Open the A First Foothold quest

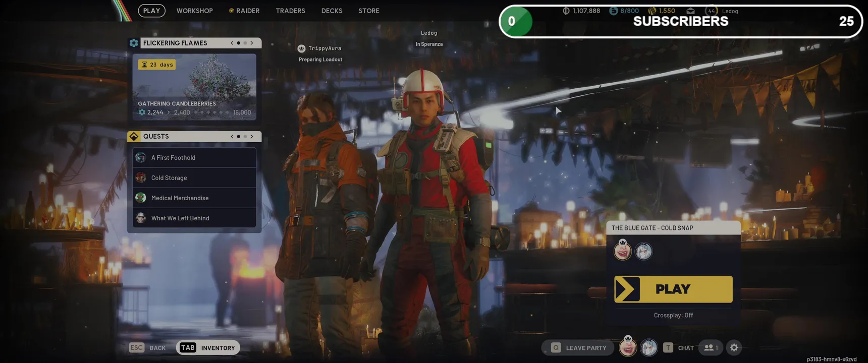pyautogui.click(x=194, y=157)
